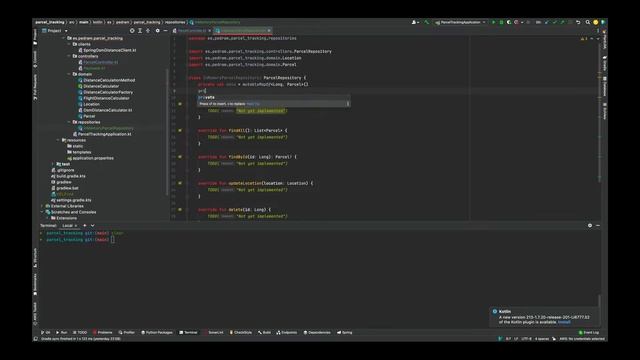The image size is (640, 360).
Task: Open Project panel settings gear
Action: (158, 31)
